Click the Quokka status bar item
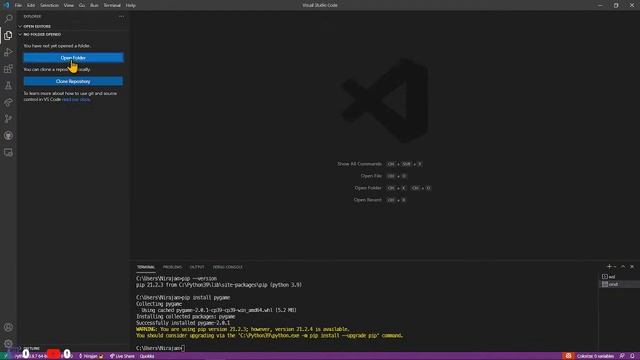The height and width of the screenshot is (360, 640). 147,356
